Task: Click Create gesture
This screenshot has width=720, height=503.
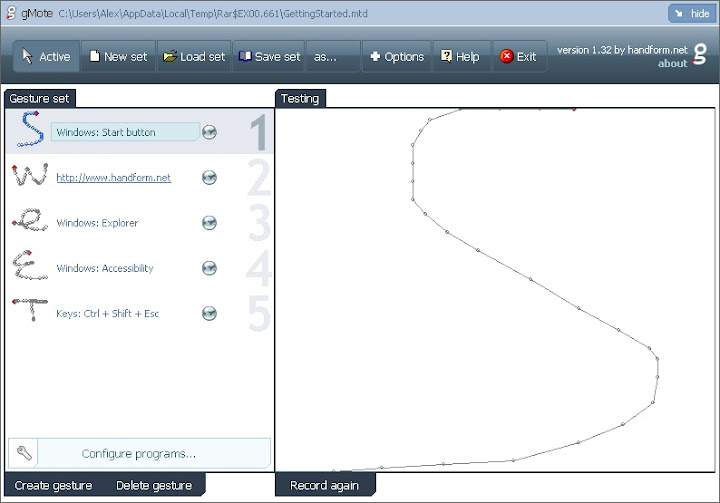Action: click(53, 486)
